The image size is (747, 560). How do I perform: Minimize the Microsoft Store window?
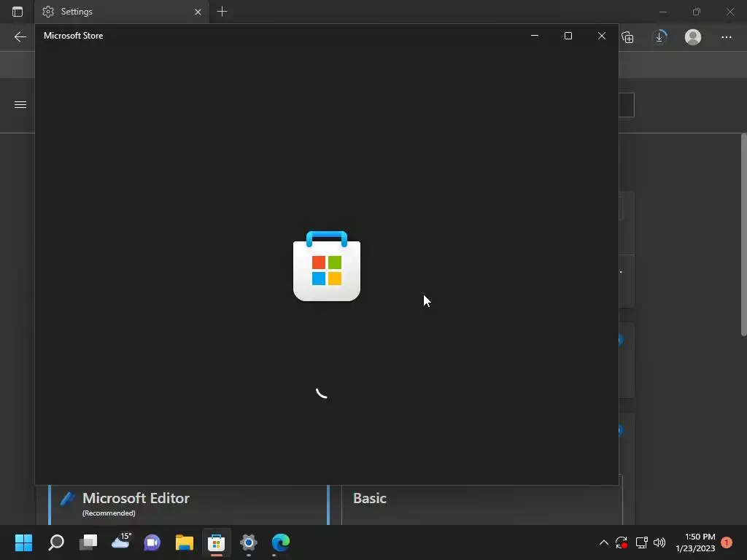coord(535,36)
